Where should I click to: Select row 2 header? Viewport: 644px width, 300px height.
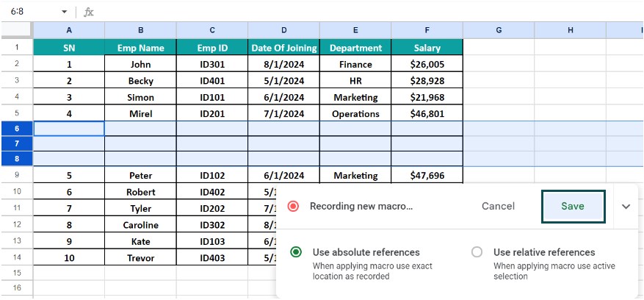click(17, 64)
